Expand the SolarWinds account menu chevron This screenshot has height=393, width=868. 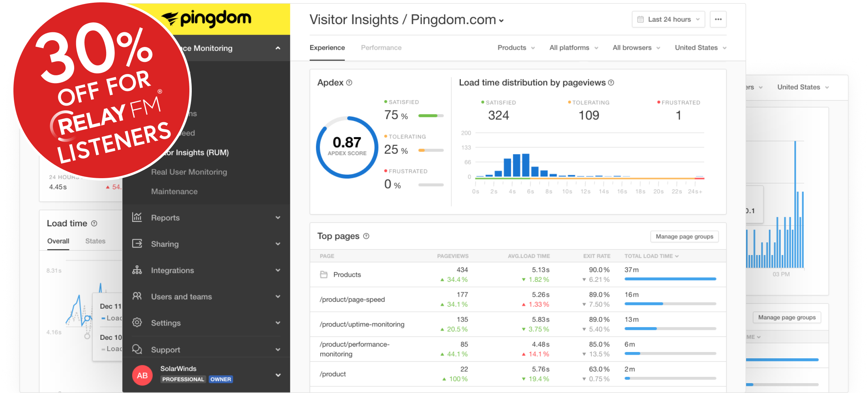(278, 375)
